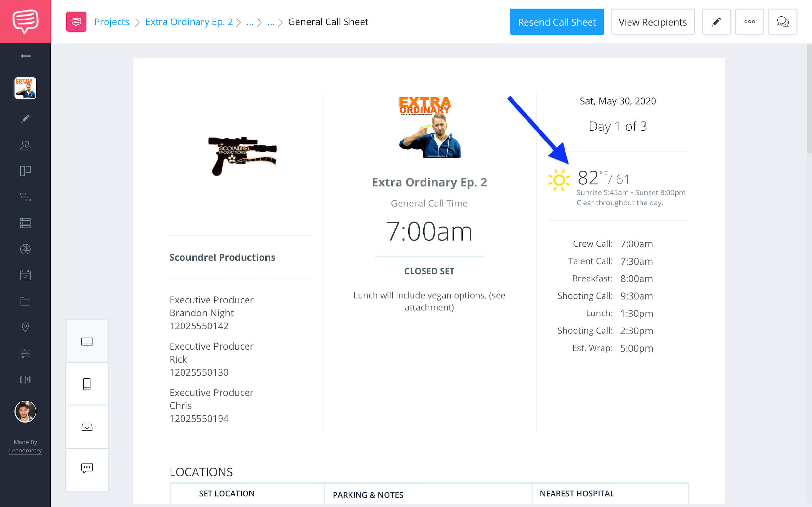Open the Extra Ordinary Ep. 2 breadcrumb
Viewport: 812px width, 507px height.
click(x=189, y=22)
